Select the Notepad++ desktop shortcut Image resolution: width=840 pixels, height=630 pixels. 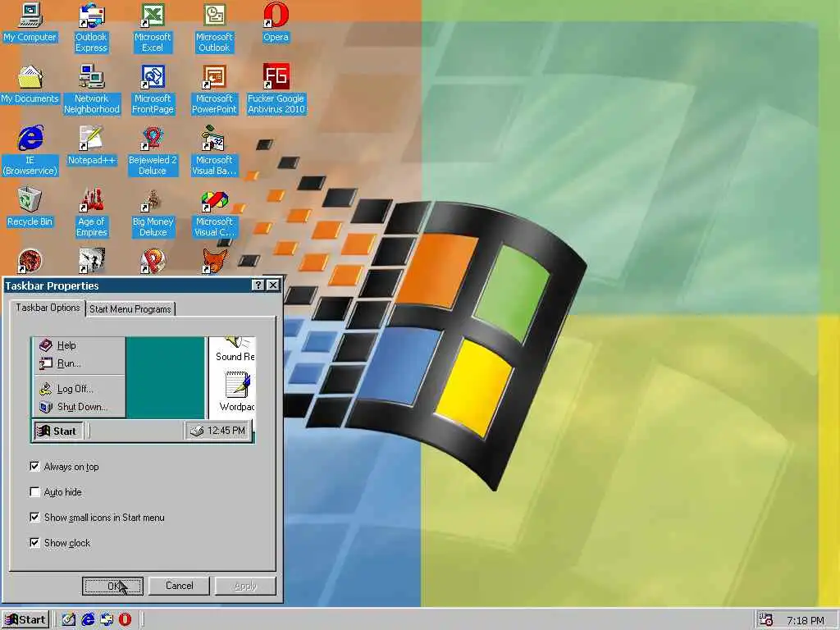tap(91, 146)
